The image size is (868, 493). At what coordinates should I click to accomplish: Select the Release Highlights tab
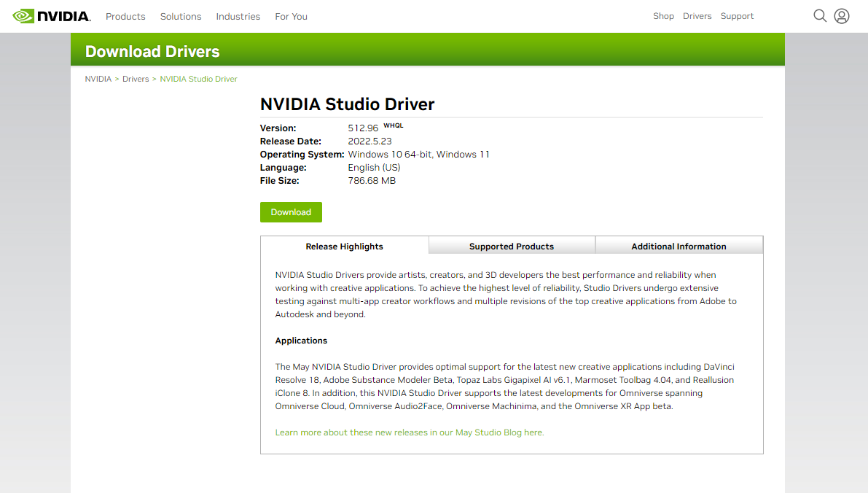pos(344,246)
